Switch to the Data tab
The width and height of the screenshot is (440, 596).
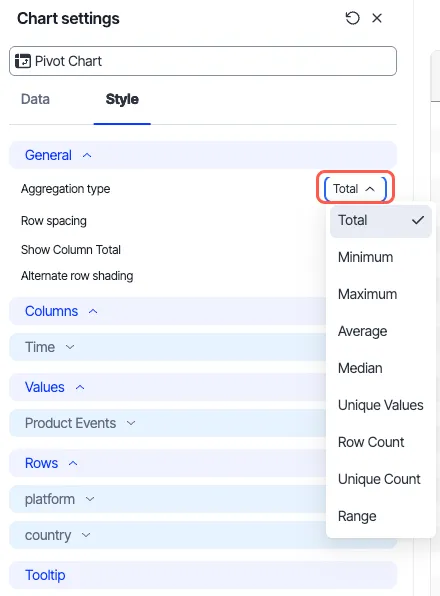click(x=35, y=99)
